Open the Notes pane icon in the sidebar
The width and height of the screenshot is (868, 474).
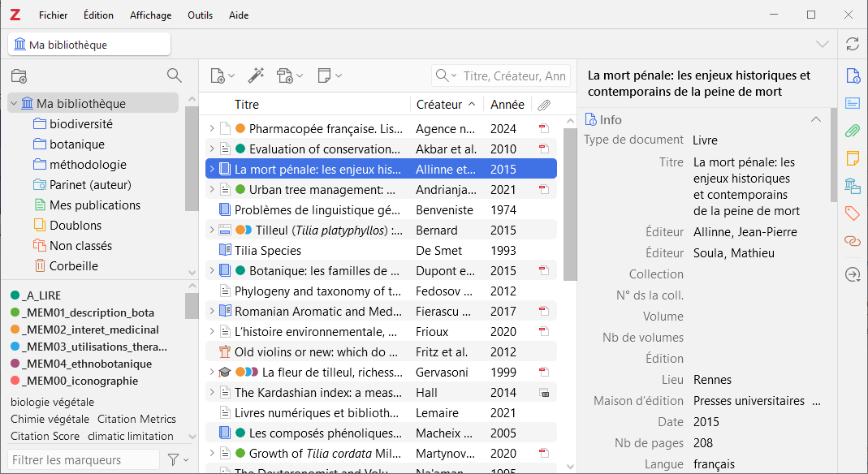[852, 157]
